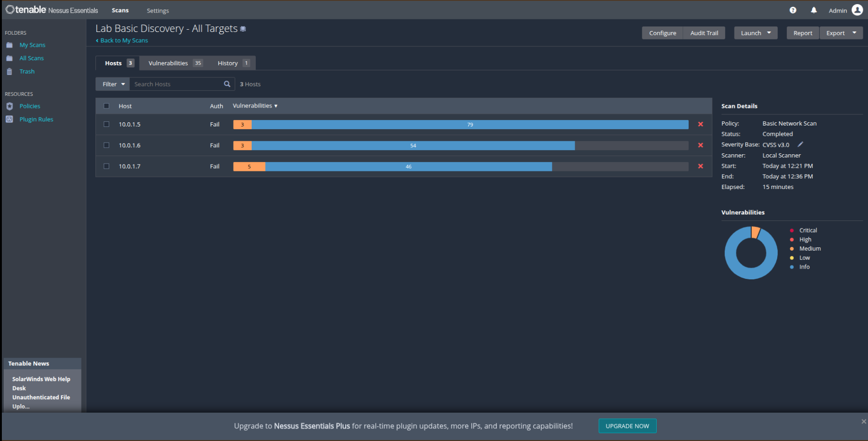Click the Admin user avatar icon
868x441 pixels.
(x=857, y=10)
